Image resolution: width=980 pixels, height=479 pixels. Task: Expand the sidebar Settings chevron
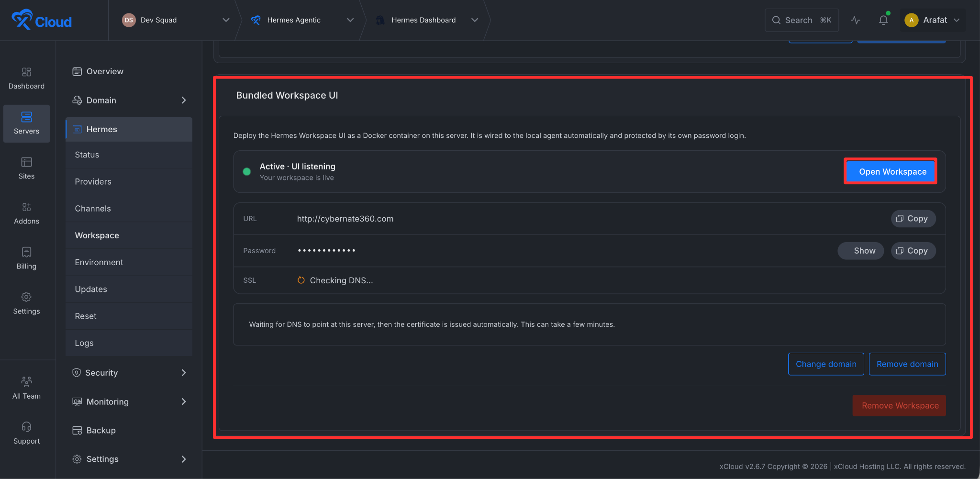tap(184, 459)
